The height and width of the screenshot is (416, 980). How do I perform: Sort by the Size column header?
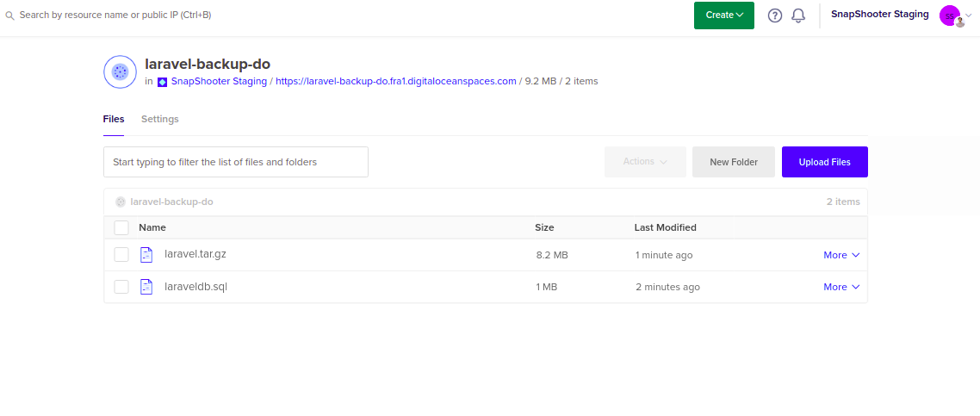544,227
